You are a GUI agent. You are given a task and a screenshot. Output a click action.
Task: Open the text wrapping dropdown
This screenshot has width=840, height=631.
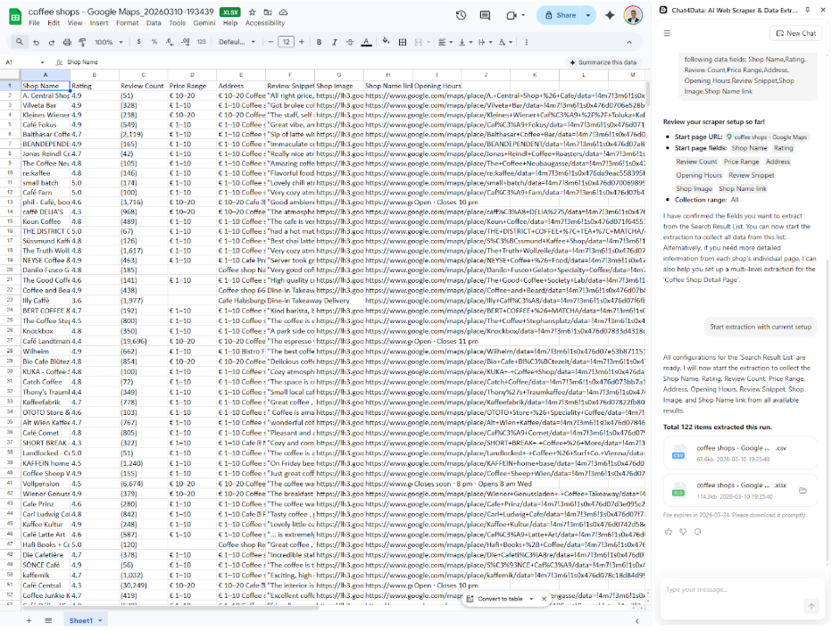point(485,42)
